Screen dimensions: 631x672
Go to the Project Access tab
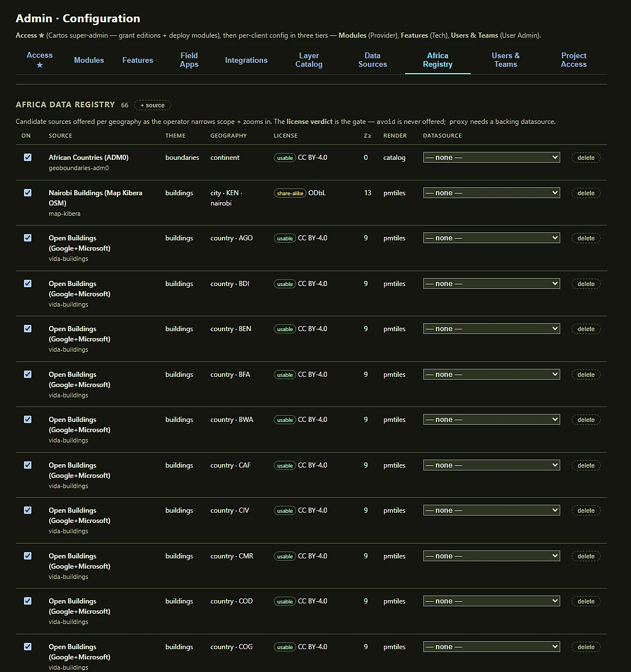tap(573, 60)
